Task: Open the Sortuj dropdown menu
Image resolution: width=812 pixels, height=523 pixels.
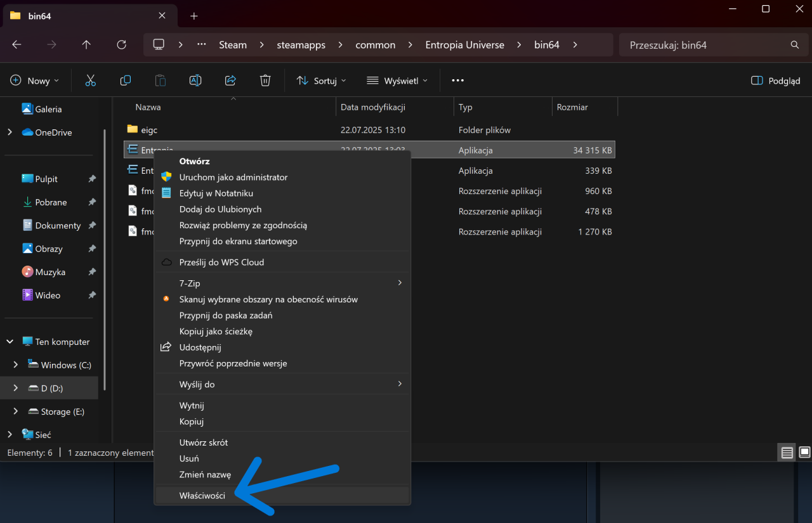Action: tap(322, 81)
